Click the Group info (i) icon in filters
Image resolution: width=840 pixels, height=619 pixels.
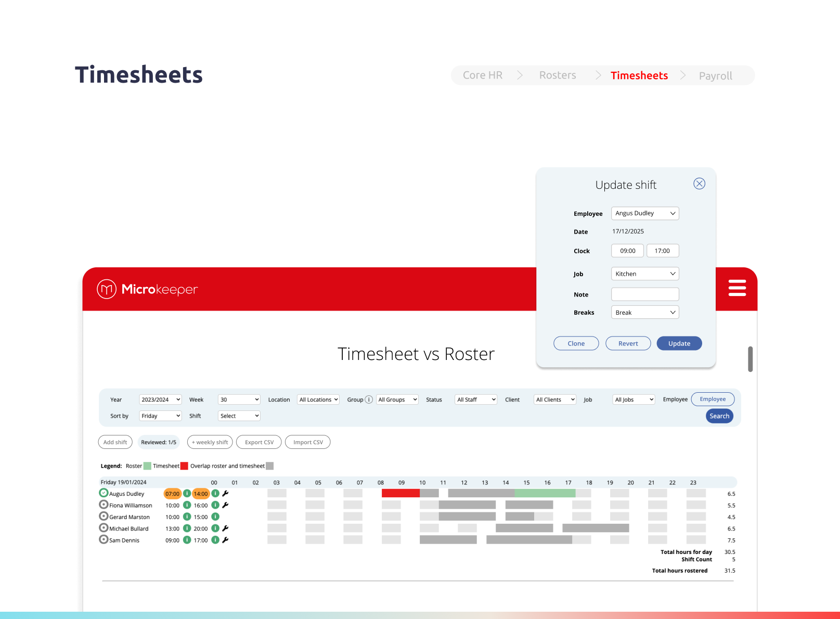point(369,399)
